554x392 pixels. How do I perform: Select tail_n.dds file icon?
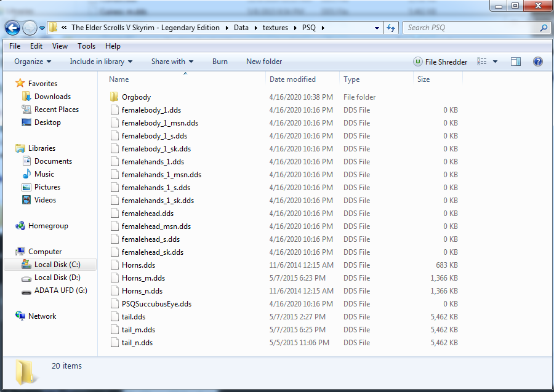(114, 343)
